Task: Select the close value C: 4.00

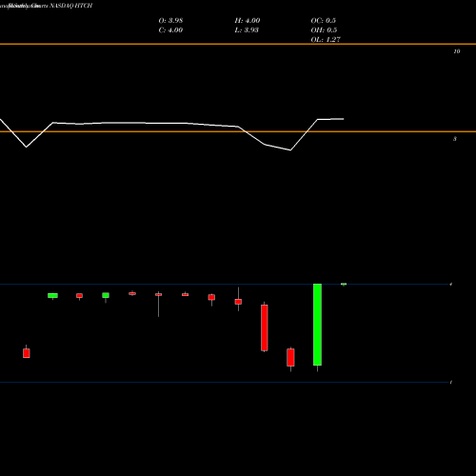Action: coord(170,30)
